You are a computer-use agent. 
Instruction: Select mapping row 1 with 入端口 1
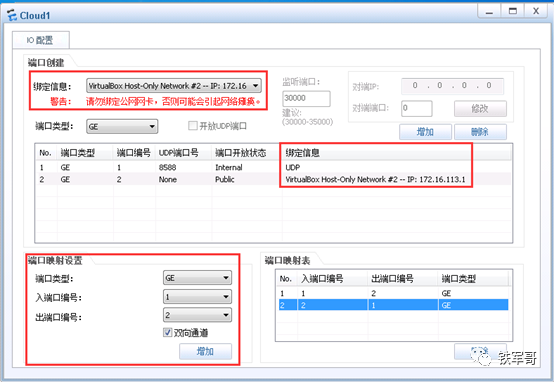click(393, 293)
